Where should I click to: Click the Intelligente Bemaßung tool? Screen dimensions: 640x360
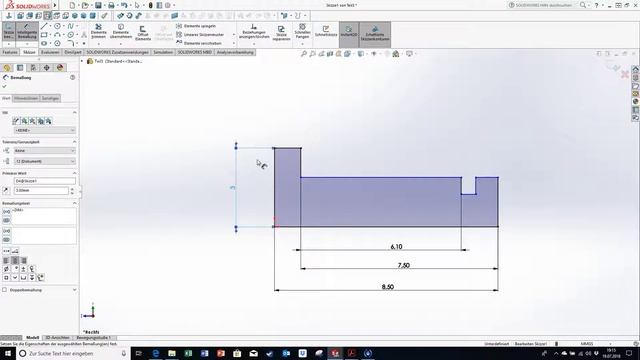click(x=27, y=31)
